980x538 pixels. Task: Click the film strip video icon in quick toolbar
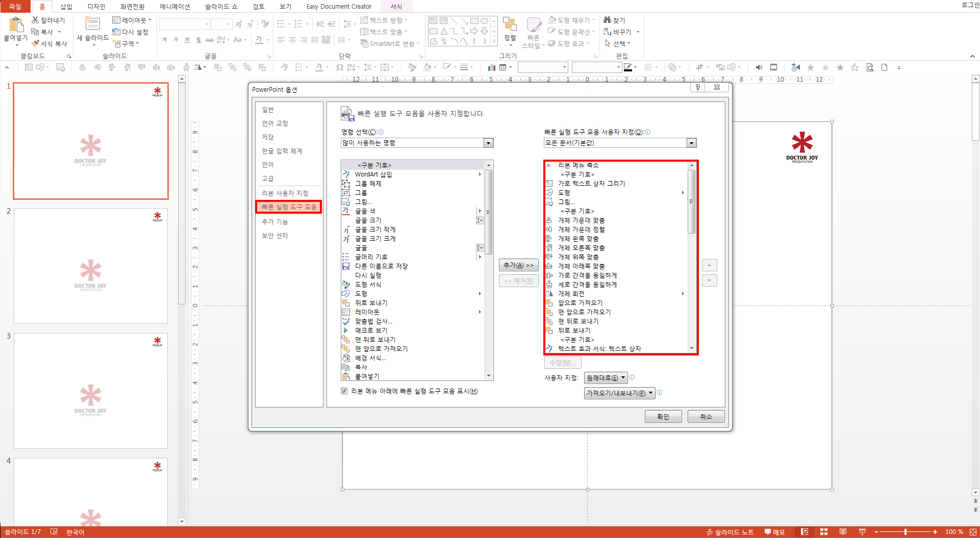[773, 67]
